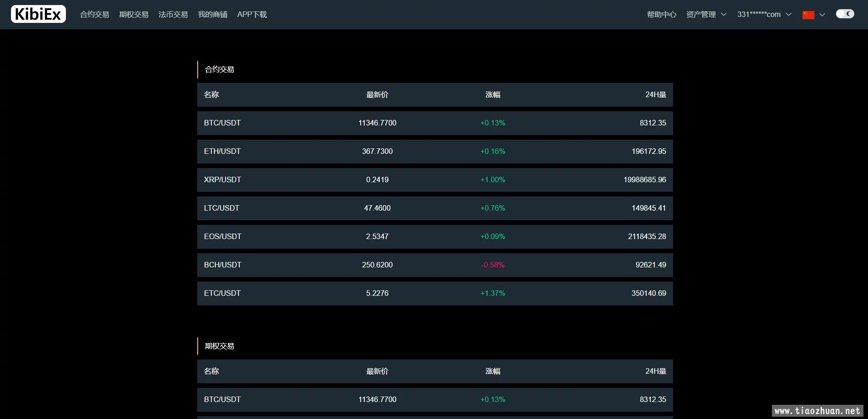Toggle the dark mode switch
Viewport: 868px width, 419px height.
coord(845,14)
